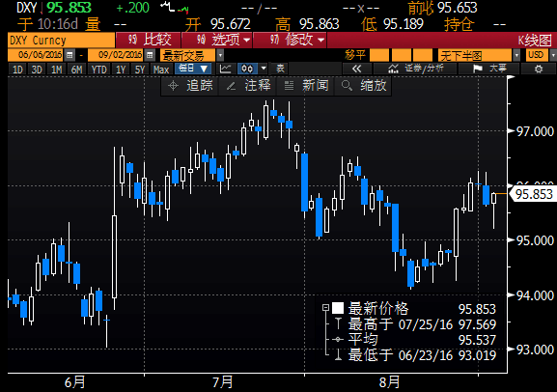The height and width of the screenshot is (392, 557).
Task: Click the 6月 x-axis month label
Action: pyautogui.click(x=75, y=382)
